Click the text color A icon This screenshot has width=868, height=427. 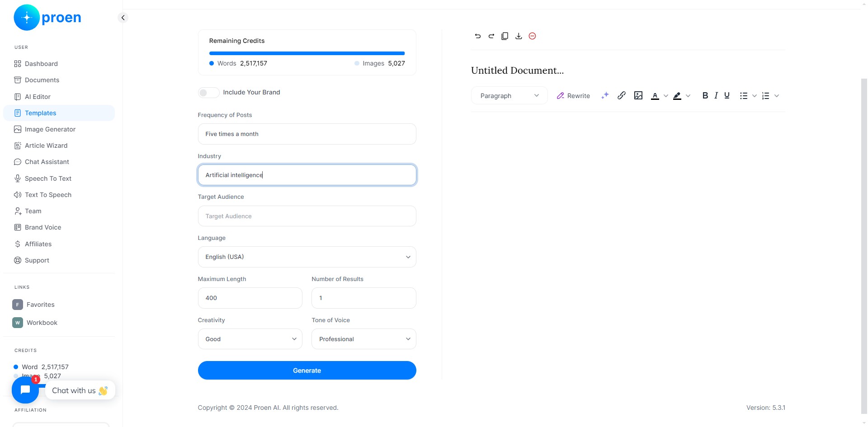point(655,96)
